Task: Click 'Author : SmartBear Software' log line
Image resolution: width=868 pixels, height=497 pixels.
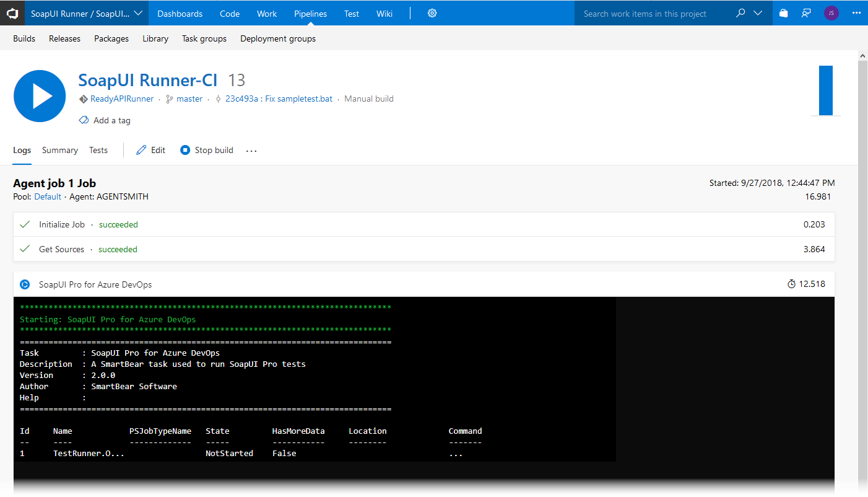Action: pyautogui.click(x=98, y=386)
